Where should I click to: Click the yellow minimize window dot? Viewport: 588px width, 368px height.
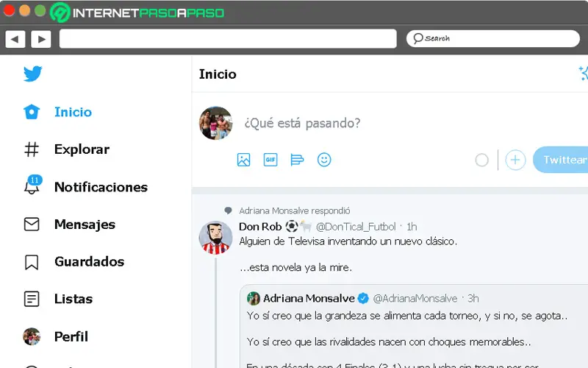25,10
